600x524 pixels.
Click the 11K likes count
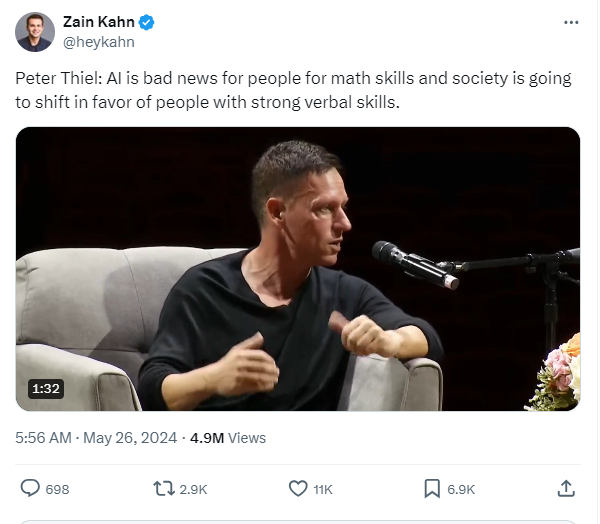pos(323,490)
